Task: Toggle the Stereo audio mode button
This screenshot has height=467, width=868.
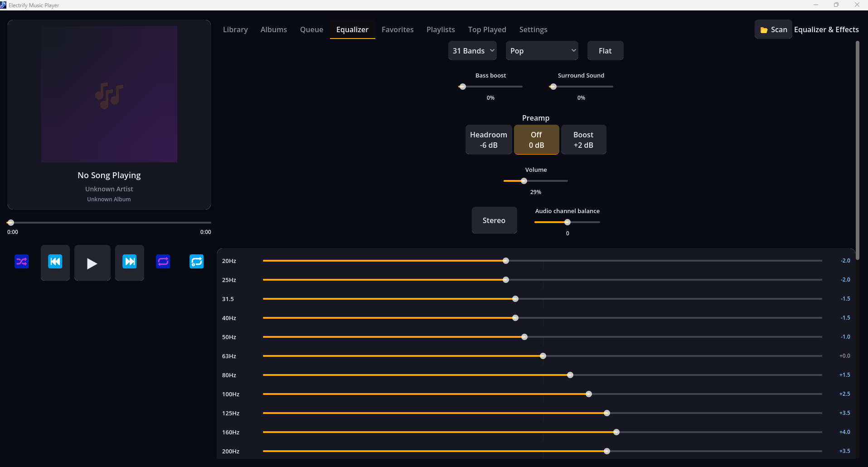Action: click(494, 220)
